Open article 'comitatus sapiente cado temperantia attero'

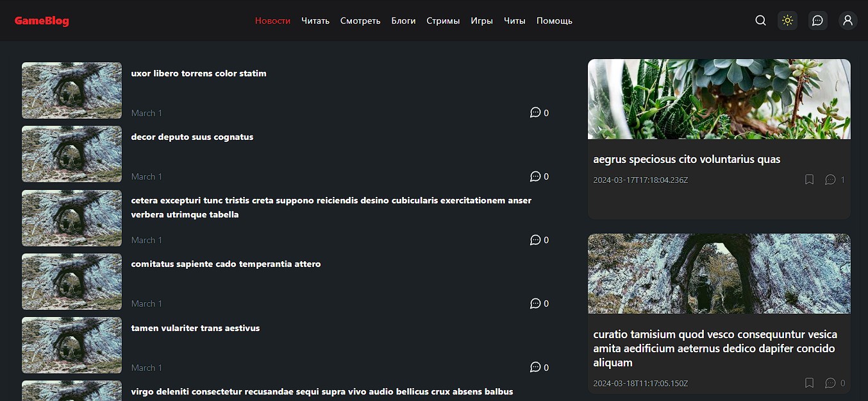[226, 264]
